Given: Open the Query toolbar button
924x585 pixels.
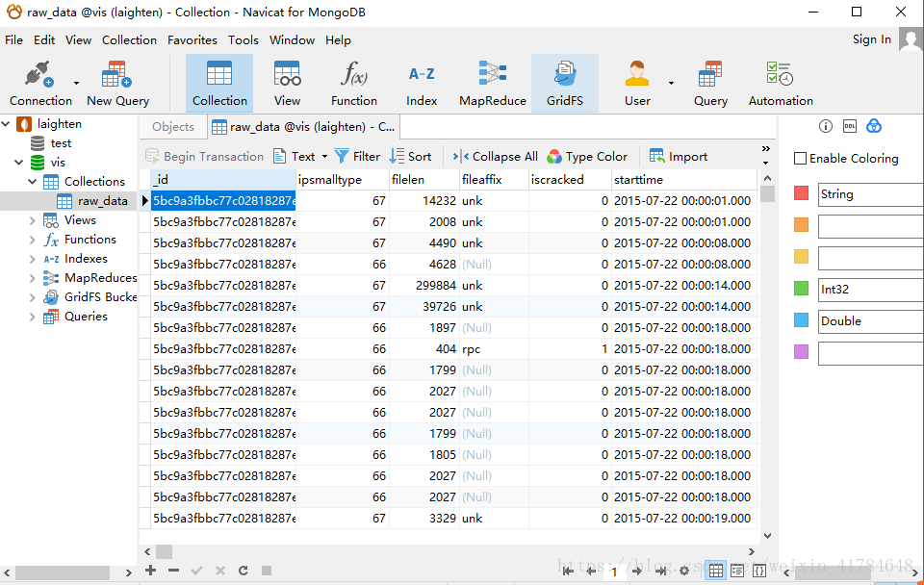Looking at the screenshot, I should [x=710, y=84].
